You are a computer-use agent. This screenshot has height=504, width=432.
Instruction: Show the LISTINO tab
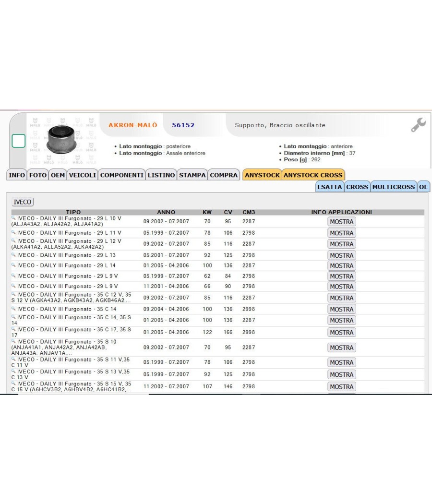pos(161,175)
